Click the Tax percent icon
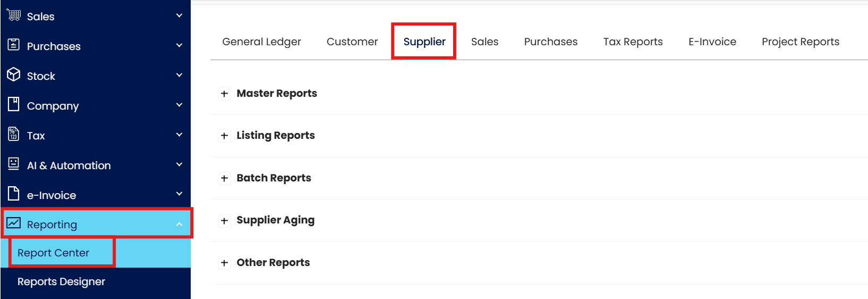The height and width of the screenshot is (299, 868). pos(14,134)
